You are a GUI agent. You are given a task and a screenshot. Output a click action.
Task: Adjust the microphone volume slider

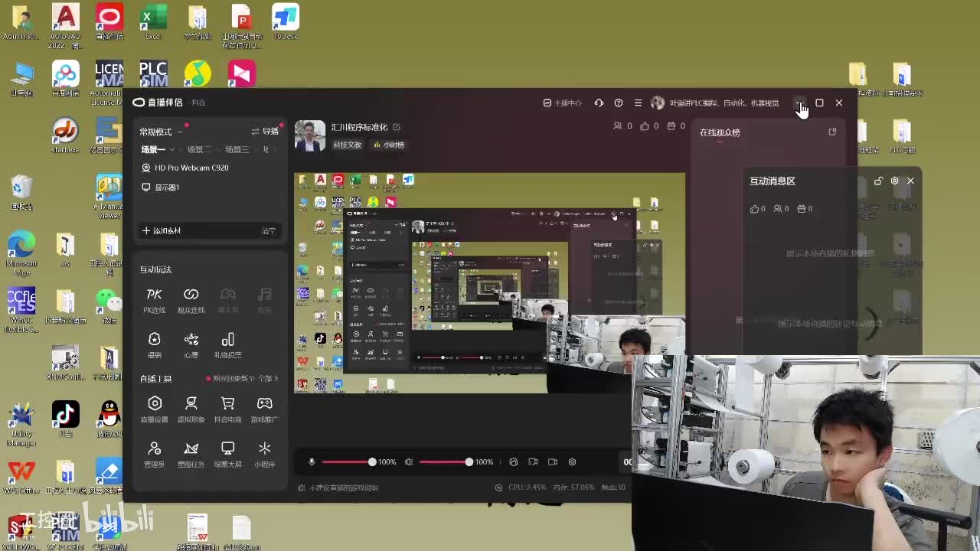click(x=348, y=461)
